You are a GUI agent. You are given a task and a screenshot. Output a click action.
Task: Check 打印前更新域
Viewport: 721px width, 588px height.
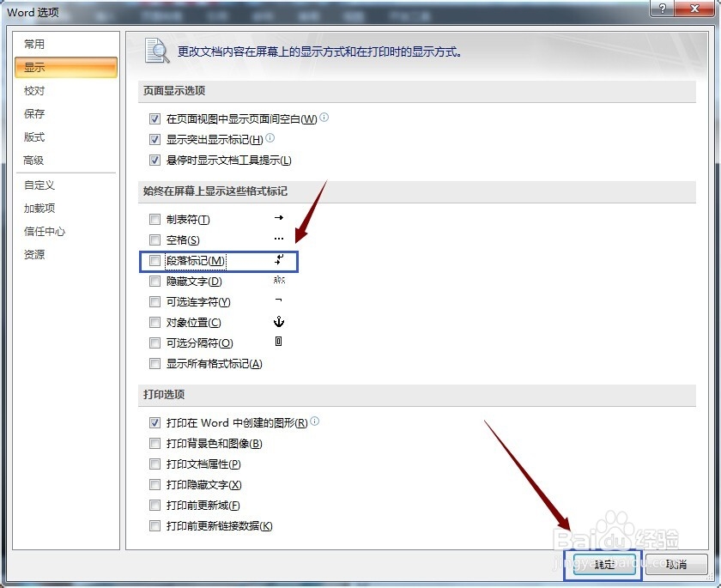tap(154, 506)
